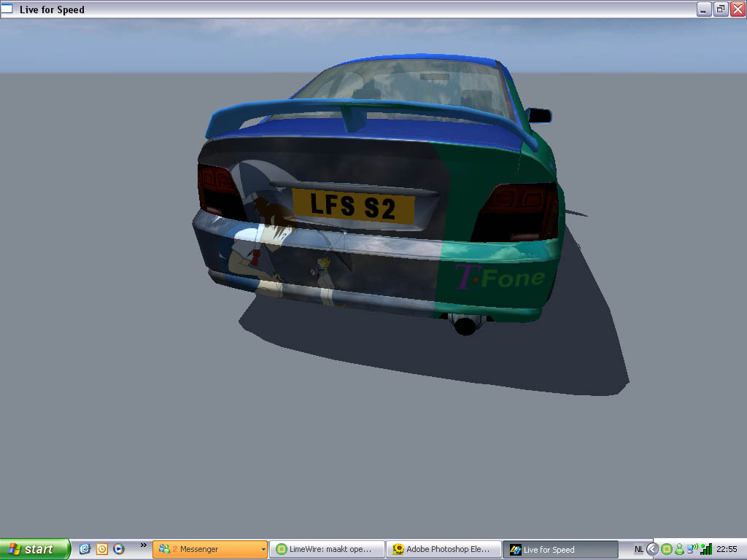747x560 pixels.
Task: Open Live for Speed window system menu icon
Action: coord(7,9)
